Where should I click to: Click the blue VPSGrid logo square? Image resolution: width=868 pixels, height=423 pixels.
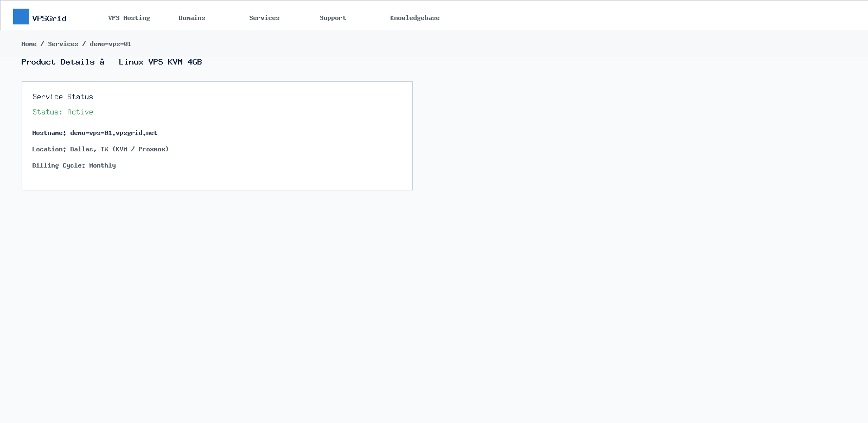pyautogui.click(x=21, y=16)
